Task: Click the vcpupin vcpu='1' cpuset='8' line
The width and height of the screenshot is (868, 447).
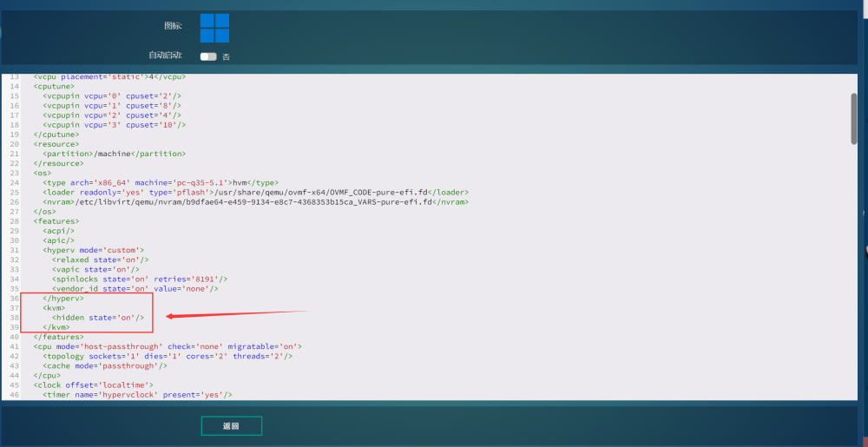Action: click(112, 105)
